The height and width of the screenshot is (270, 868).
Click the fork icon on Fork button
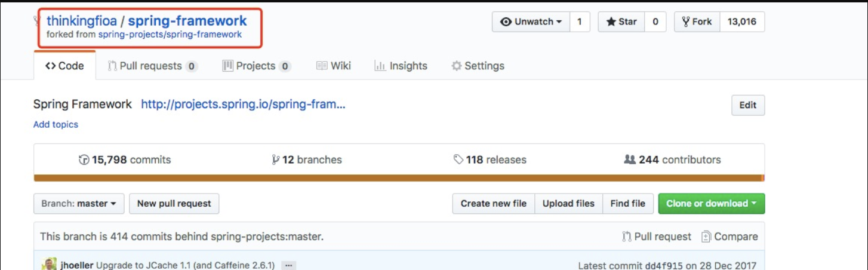(686, 22)
